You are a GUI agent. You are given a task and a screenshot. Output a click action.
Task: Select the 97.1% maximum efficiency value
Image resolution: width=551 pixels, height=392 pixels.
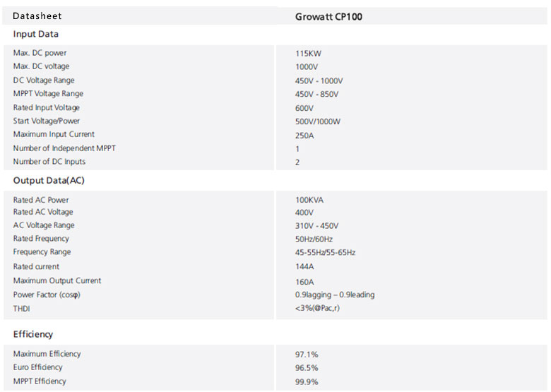307,355
